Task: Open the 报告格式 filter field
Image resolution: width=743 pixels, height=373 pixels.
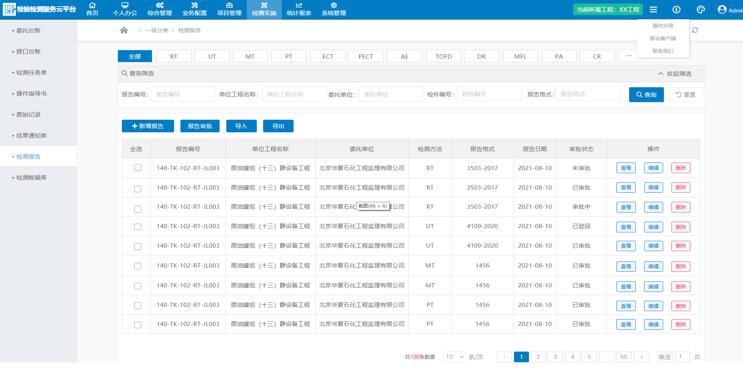Action: [x=588, y=94]
